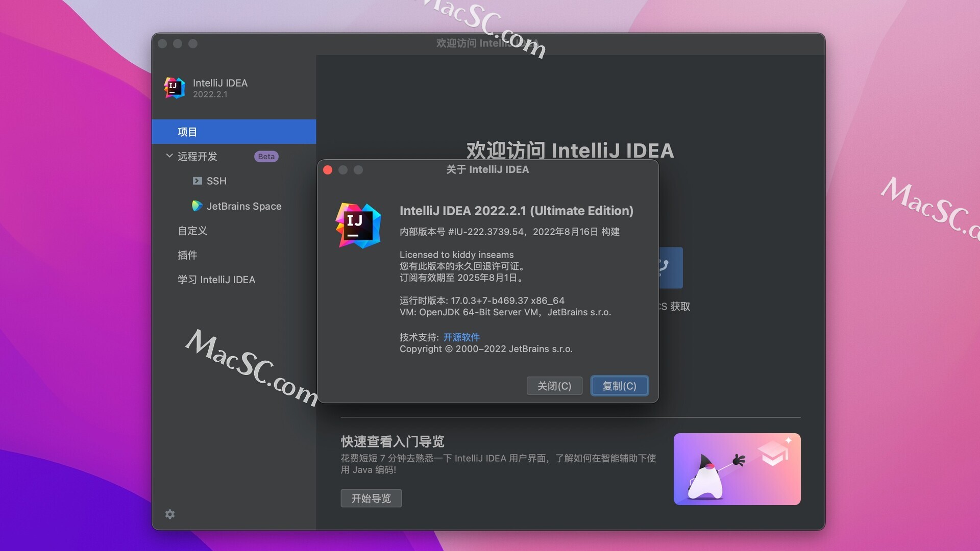Click the partially hidden VCS 获取 label
Image resolution: width=980 pixels, height=551 pixels.
674,307
